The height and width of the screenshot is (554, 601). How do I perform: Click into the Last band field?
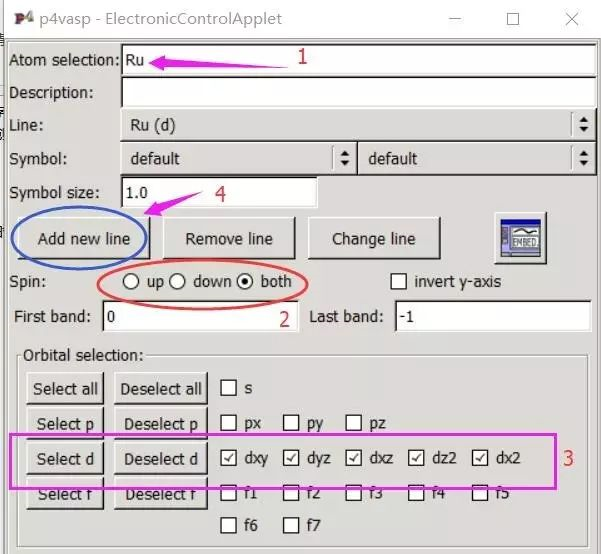coord(490,317)
